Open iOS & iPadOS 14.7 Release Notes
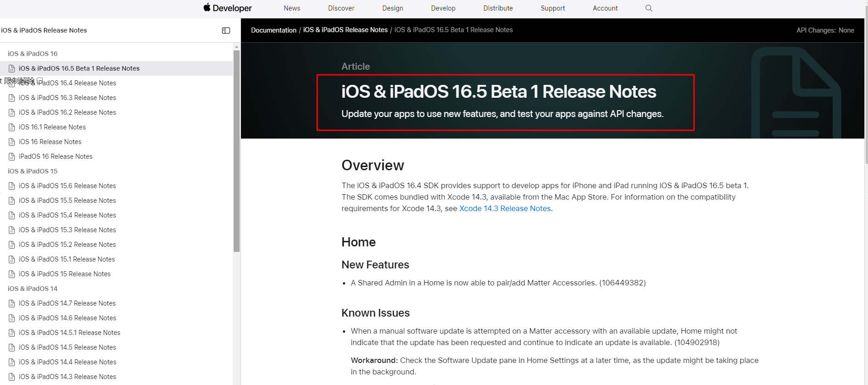The image size is (868, 385). pyautogui.click(x=67, y=303)
